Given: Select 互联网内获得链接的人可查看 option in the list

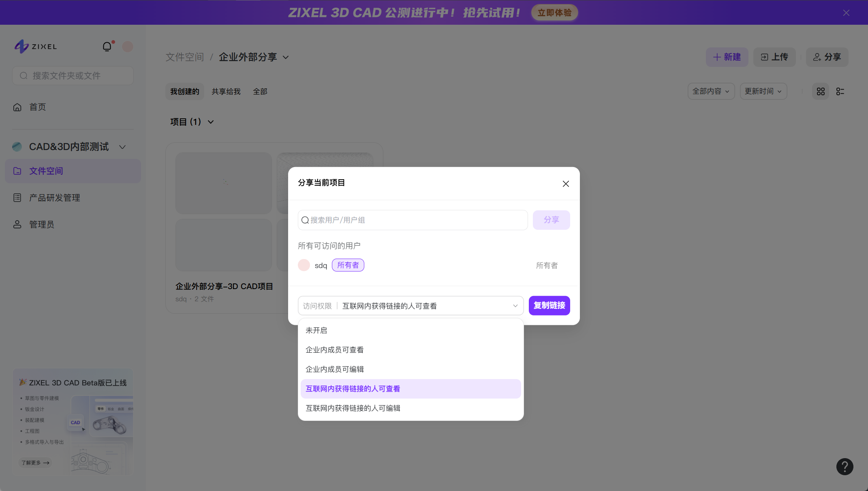Looking at the screenshot, I should (x=410, y=389).
